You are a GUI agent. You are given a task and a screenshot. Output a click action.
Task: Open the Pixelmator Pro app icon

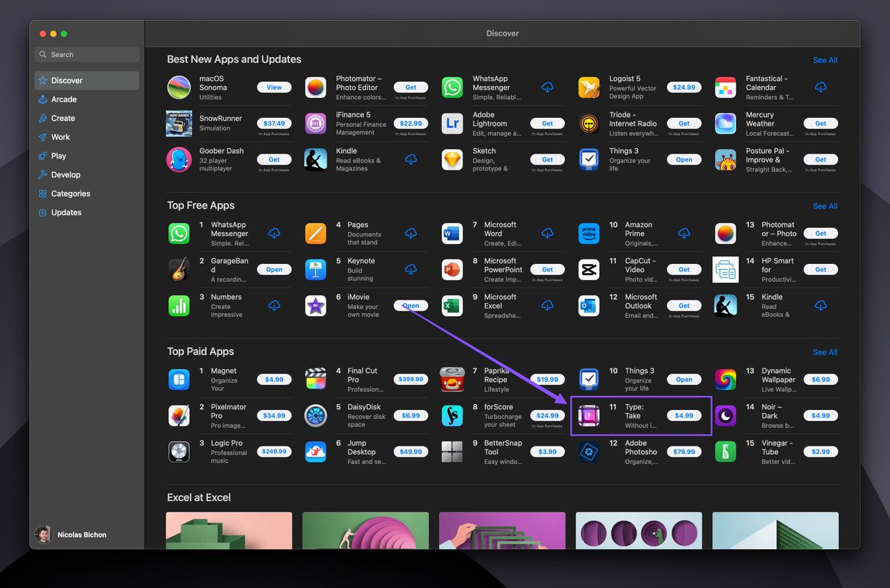[x=179, y=416]
